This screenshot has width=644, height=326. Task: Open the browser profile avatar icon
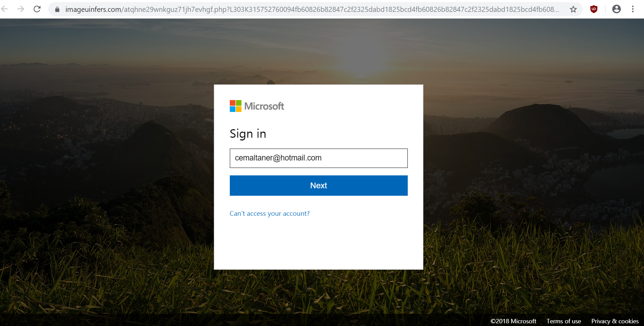(617, 9)
